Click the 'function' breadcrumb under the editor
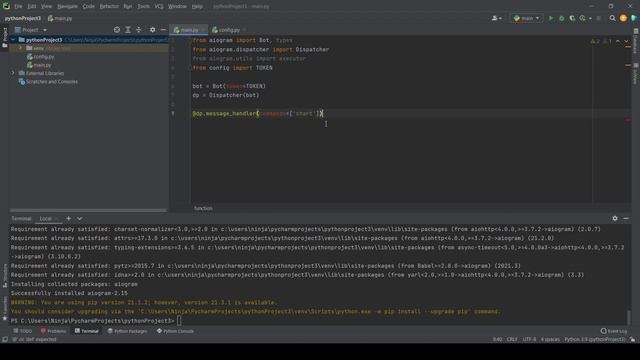Viewport: 640px width, 360px height. coord(203,208)
